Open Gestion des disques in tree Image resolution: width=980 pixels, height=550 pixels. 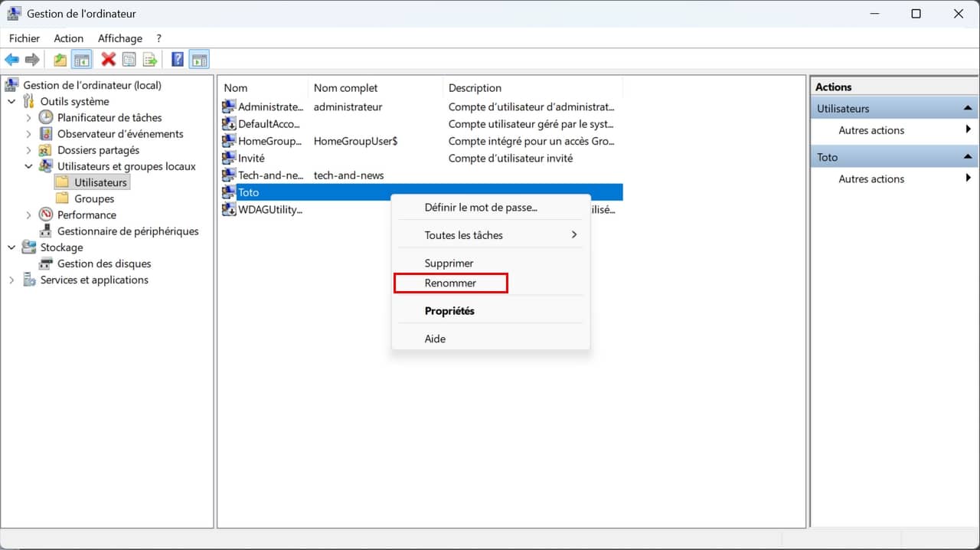(x=104, y=264)
